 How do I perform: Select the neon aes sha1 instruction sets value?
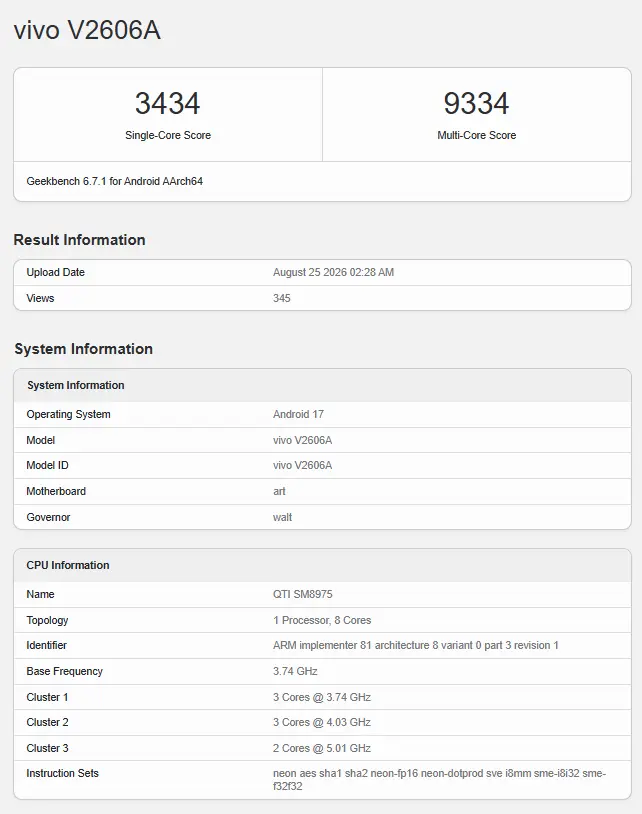[x=439, y=780]
